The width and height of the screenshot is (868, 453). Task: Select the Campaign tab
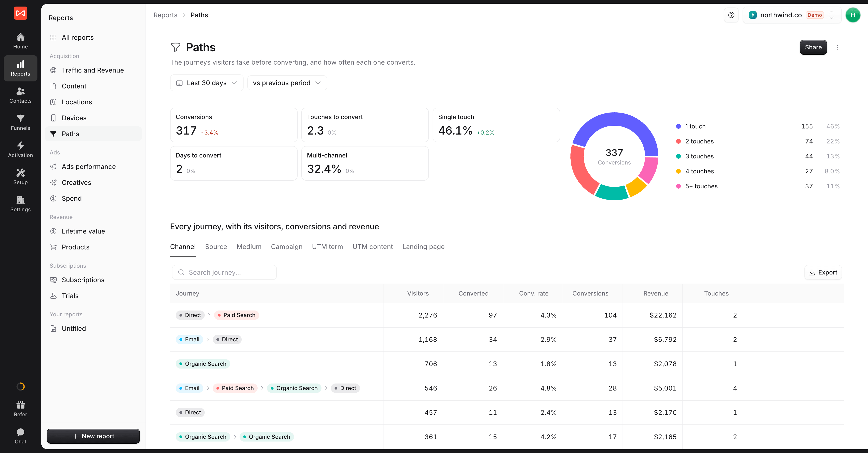(x=286, y=247)
